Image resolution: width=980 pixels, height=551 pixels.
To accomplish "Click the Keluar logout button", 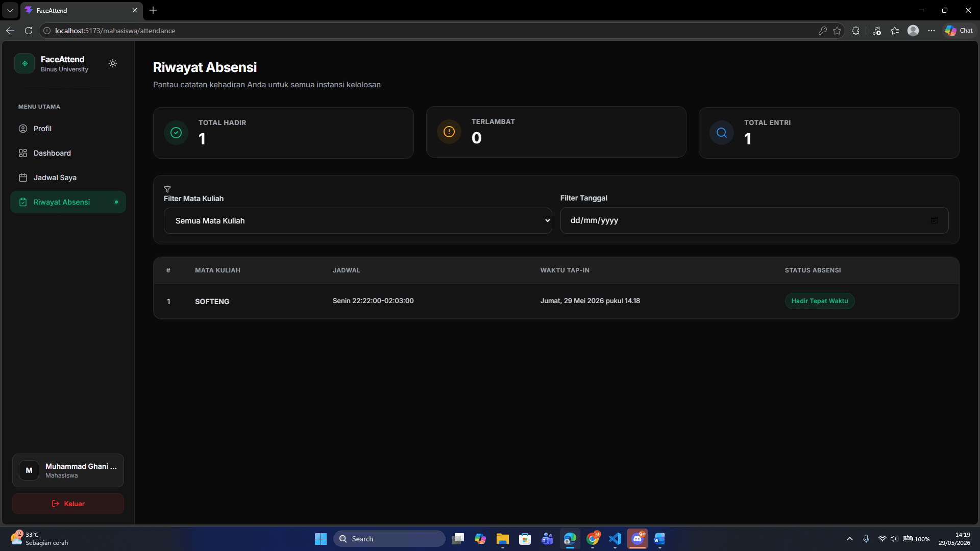I will [x=68, y=504].
